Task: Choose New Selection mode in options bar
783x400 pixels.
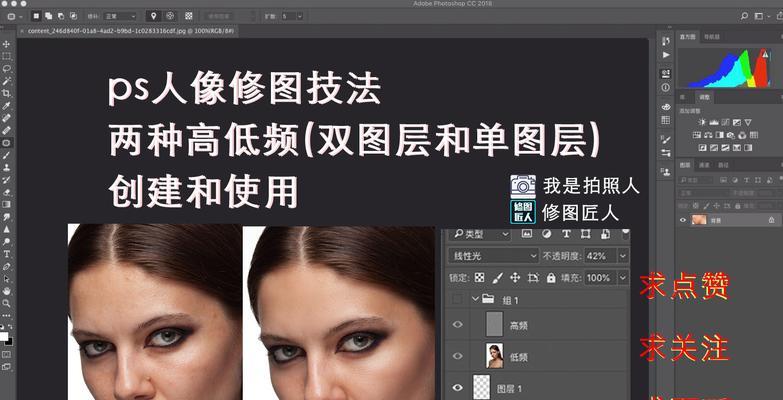Action: click(x=36, y=16)
